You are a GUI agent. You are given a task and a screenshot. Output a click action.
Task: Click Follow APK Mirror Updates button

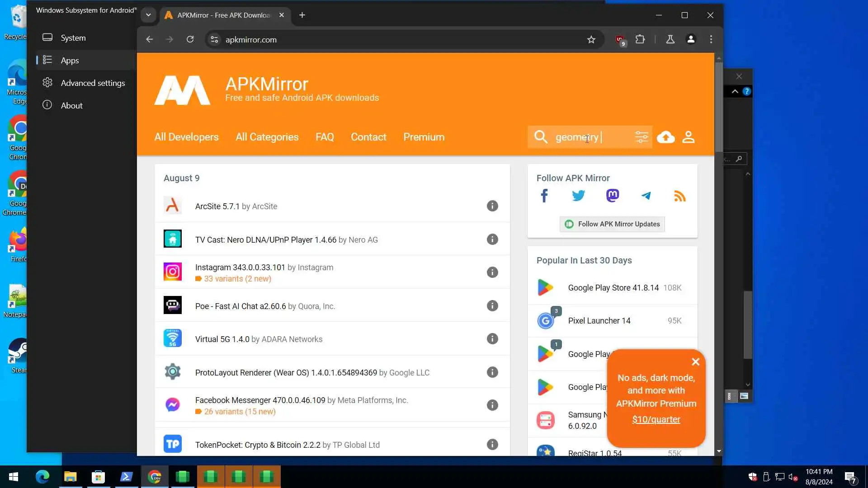(612, 224)
